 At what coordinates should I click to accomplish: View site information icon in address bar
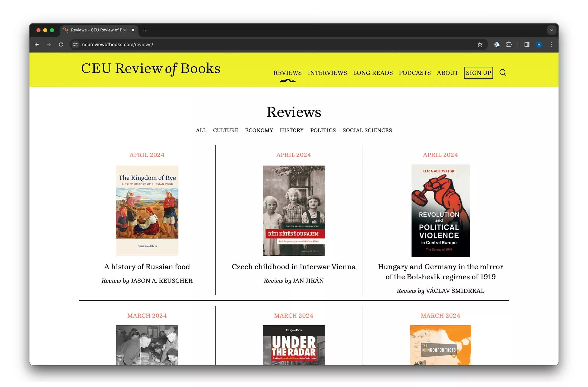pos(76,44)
